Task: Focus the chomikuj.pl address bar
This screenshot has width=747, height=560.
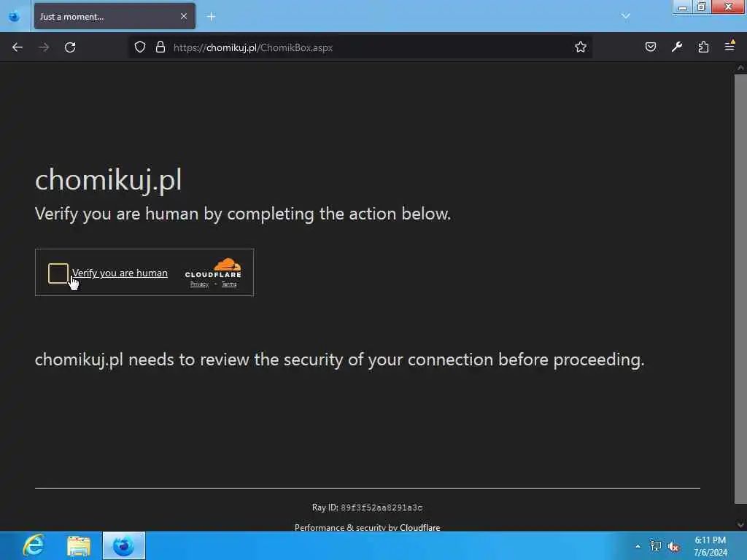Action: [360, 47]
